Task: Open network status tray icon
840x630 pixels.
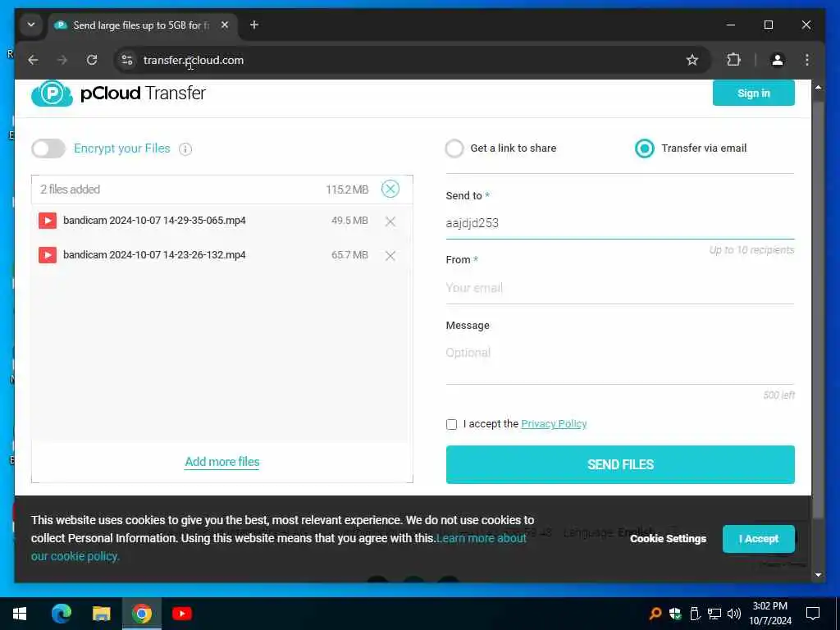Action: [x=714, y=614]
